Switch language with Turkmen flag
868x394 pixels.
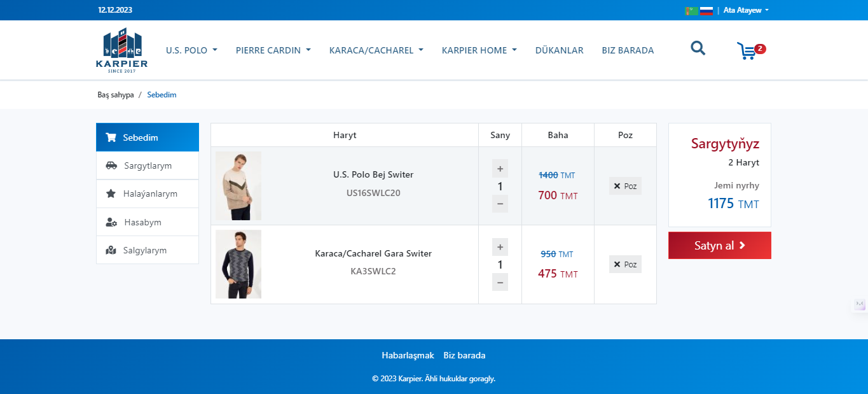691,10
